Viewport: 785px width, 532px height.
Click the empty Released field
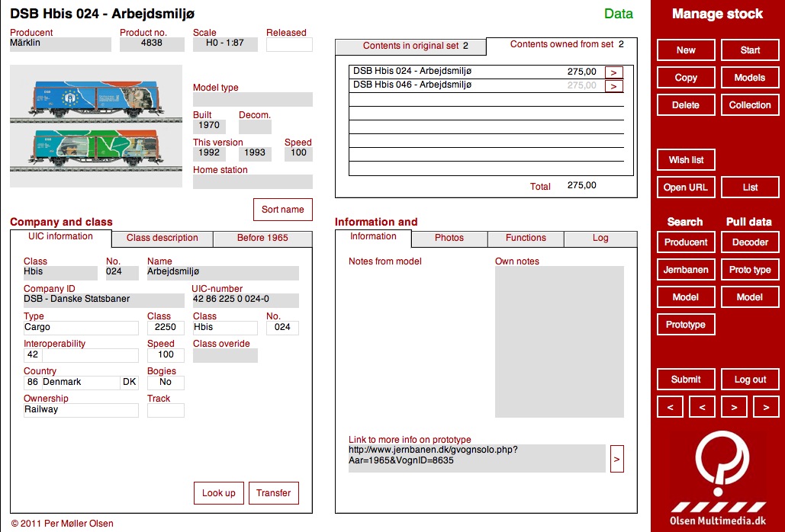289,44
